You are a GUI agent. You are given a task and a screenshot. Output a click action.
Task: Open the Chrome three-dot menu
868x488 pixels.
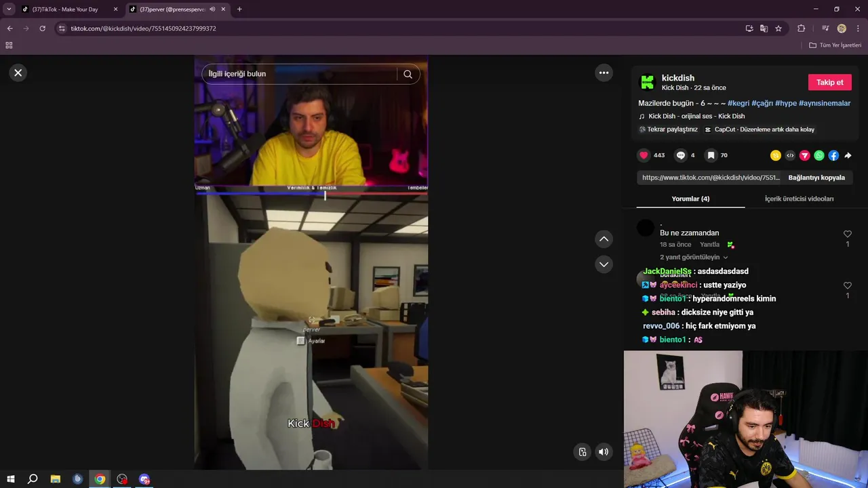[858, 28]
